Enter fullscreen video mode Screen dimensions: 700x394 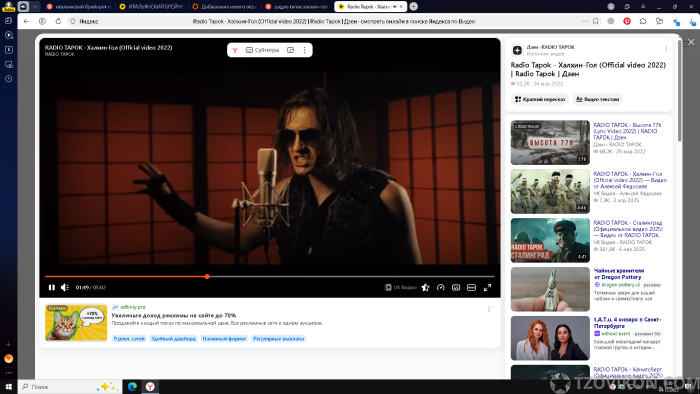pyautogui.click(x=488, y=287)
